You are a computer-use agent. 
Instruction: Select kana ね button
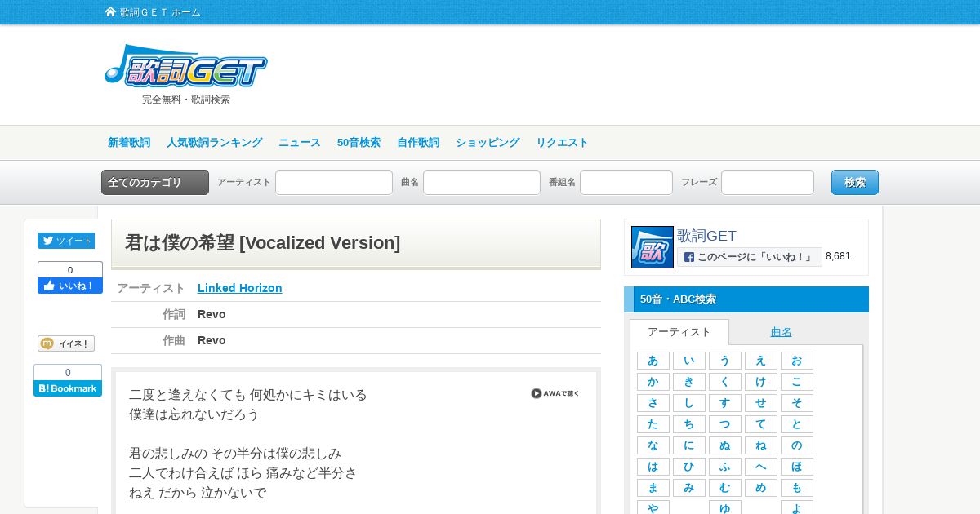[761, 445]
